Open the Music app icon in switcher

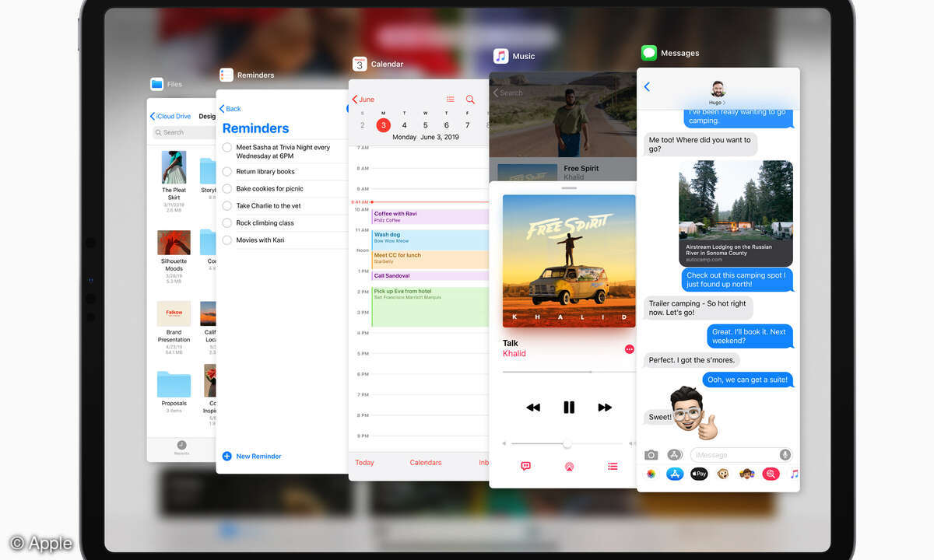(501, 56)
